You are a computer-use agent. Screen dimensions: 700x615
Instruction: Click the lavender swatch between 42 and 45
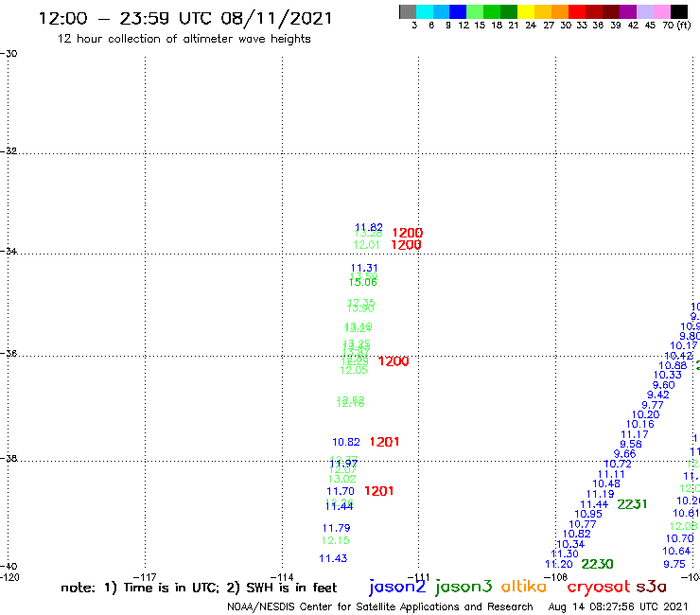coord(644,11)
